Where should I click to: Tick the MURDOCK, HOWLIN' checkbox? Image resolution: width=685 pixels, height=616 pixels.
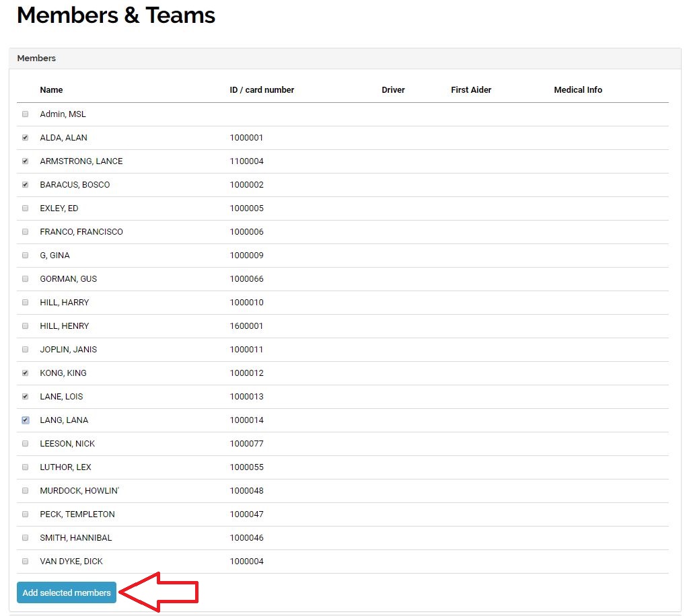click(x=26, y=491)
